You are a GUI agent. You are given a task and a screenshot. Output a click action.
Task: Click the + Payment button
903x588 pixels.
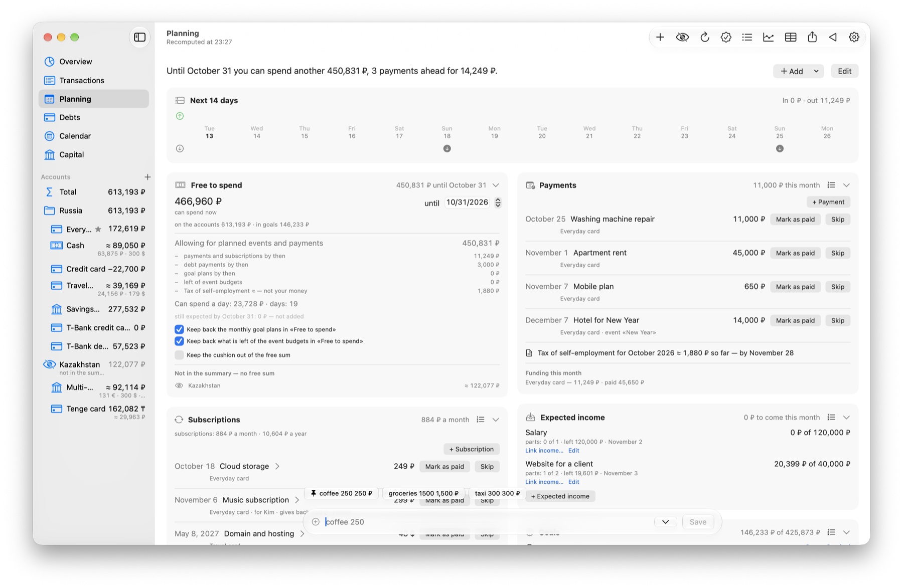coord(828,202)
